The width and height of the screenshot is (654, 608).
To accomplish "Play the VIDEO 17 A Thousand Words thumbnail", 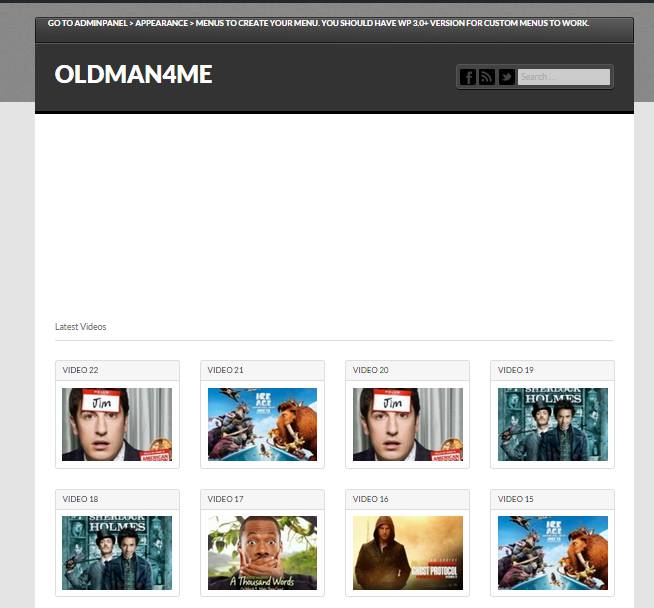I will pyautogui.click(x=262, y=553).
